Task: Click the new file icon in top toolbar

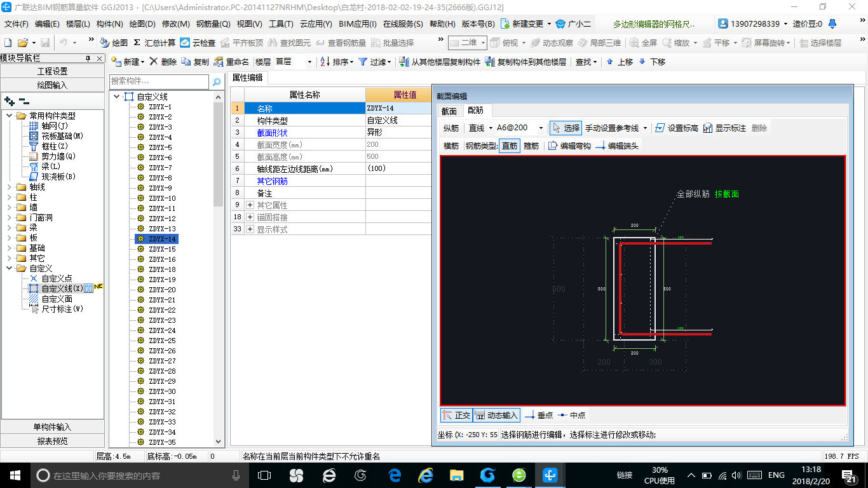Action: [x=8, y=43]
